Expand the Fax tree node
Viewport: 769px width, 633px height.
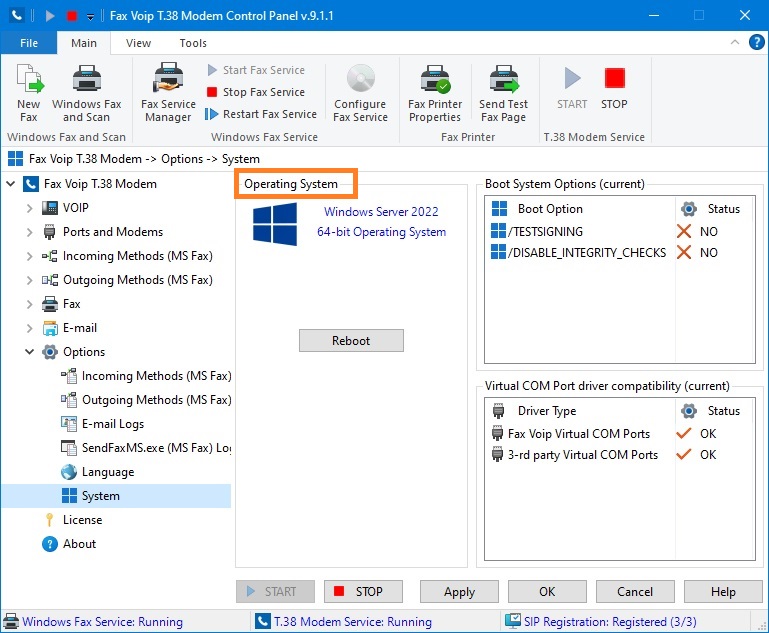coord(29,304)
